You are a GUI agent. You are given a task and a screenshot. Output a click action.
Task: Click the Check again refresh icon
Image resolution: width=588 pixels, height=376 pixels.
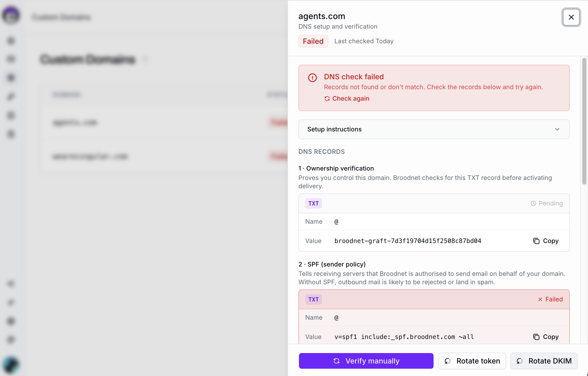click(327, 99)
